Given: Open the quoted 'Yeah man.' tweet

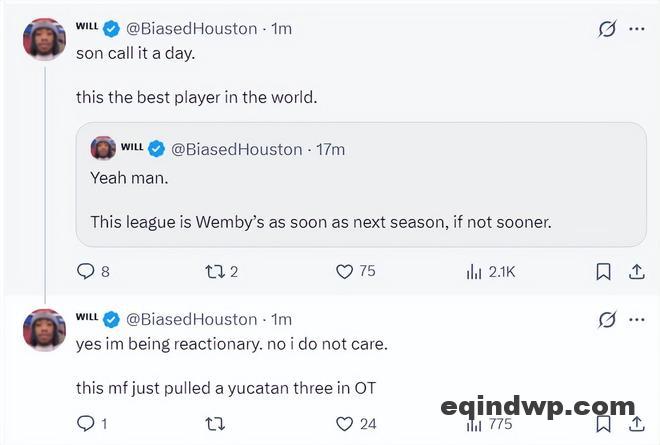Looking at the screenshot, I should pos(361,184).
